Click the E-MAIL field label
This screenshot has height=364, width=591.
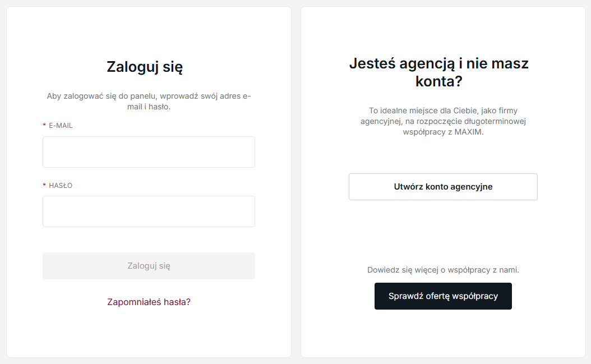[x=61, y=126]
